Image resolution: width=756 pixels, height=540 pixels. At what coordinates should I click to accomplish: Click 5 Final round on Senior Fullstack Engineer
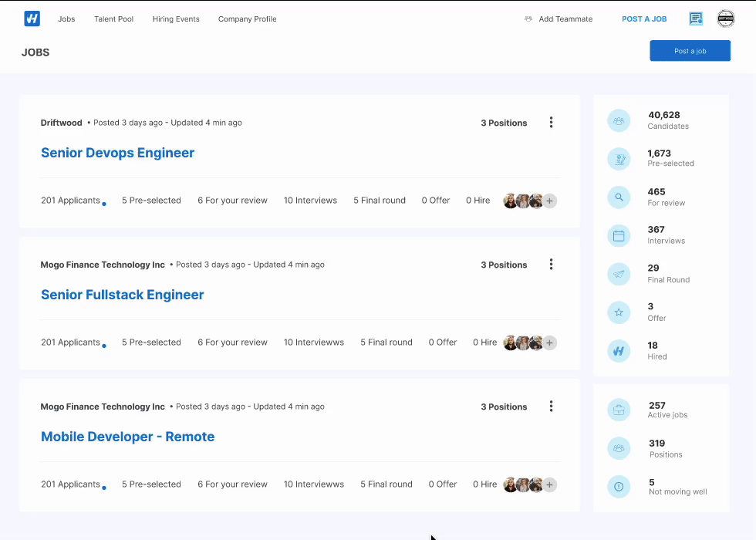tap(386, 342)
